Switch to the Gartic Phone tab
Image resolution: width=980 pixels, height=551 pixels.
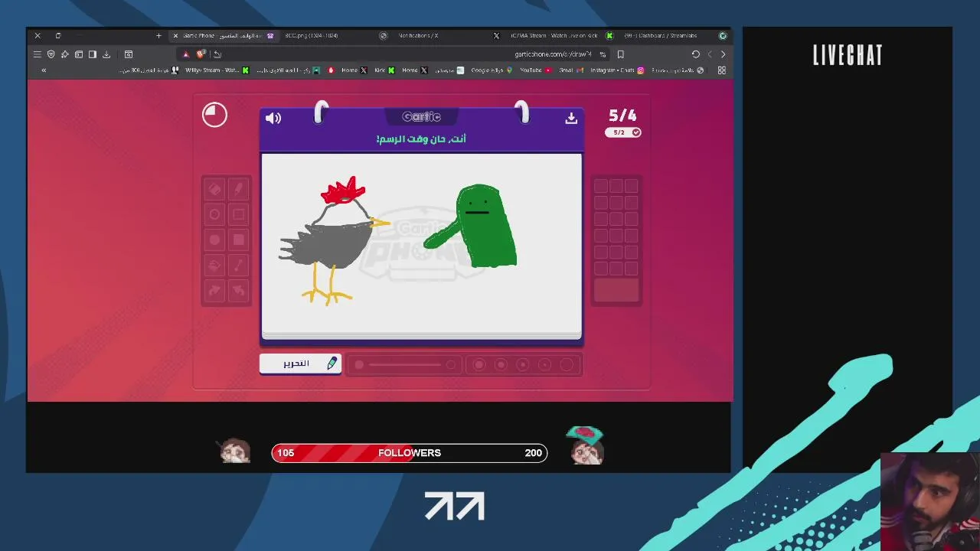point(223,35)
